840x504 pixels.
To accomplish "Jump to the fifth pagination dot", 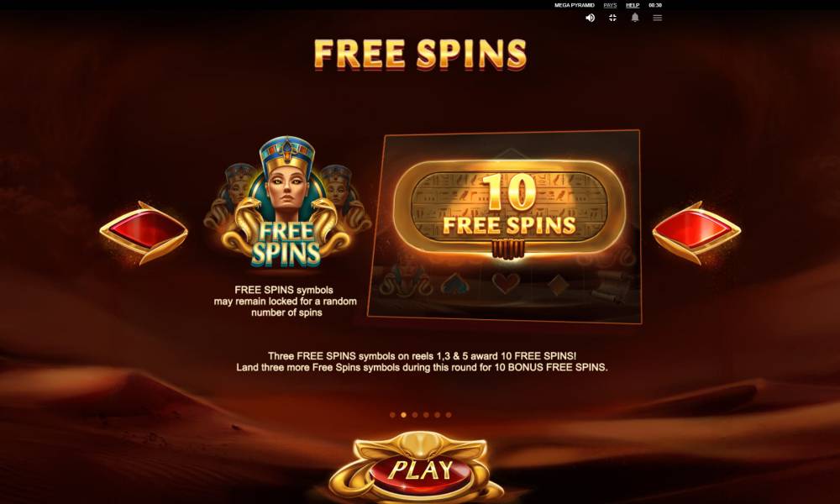I will 437,415.
